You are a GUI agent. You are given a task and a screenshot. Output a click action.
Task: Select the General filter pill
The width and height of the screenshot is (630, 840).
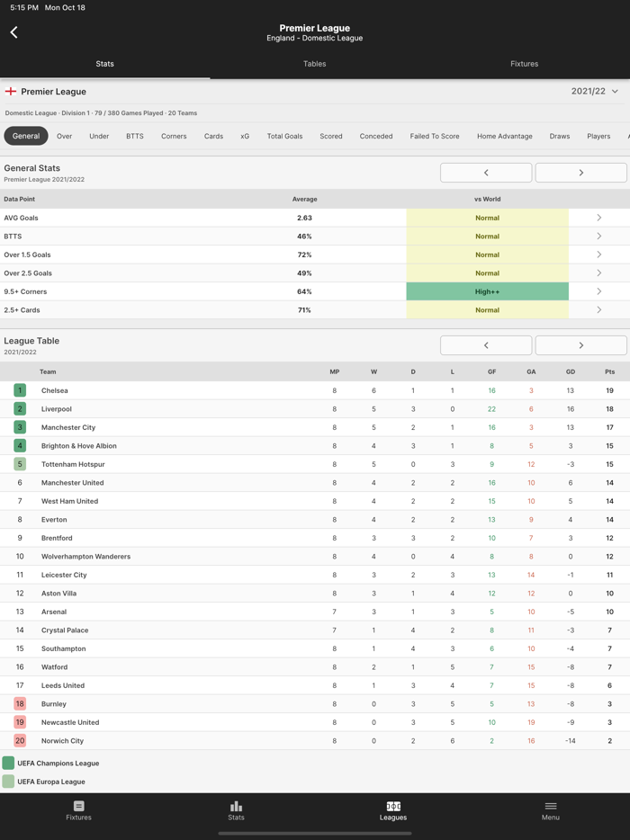click(26, 136)
